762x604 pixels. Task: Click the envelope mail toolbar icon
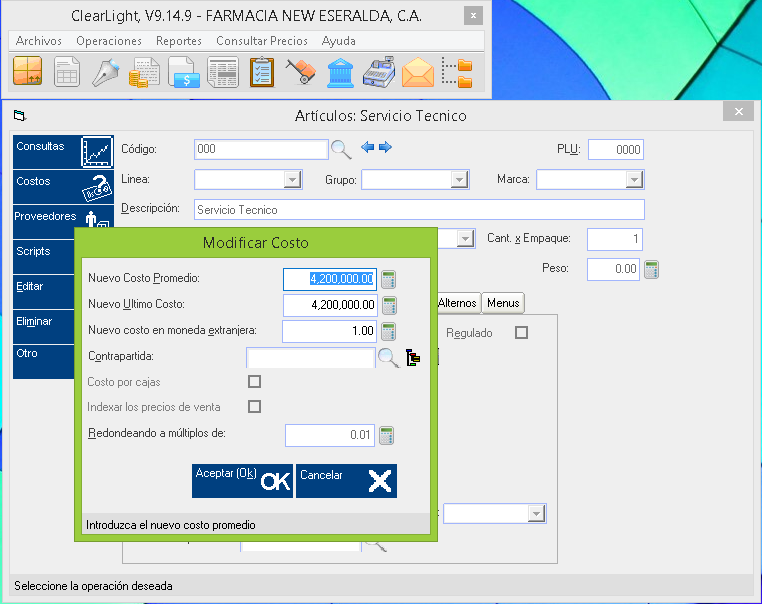tap(417, 72)
